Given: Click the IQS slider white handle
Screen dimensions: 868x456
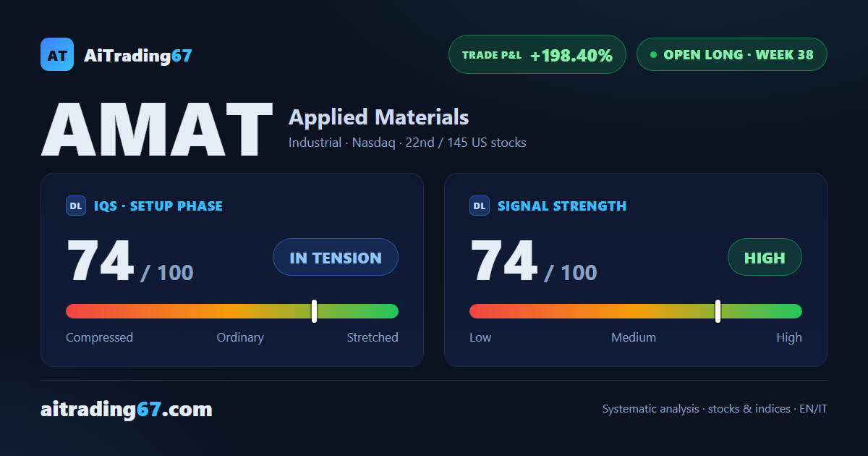Looking at the screenshot, I should coord(315,311).
